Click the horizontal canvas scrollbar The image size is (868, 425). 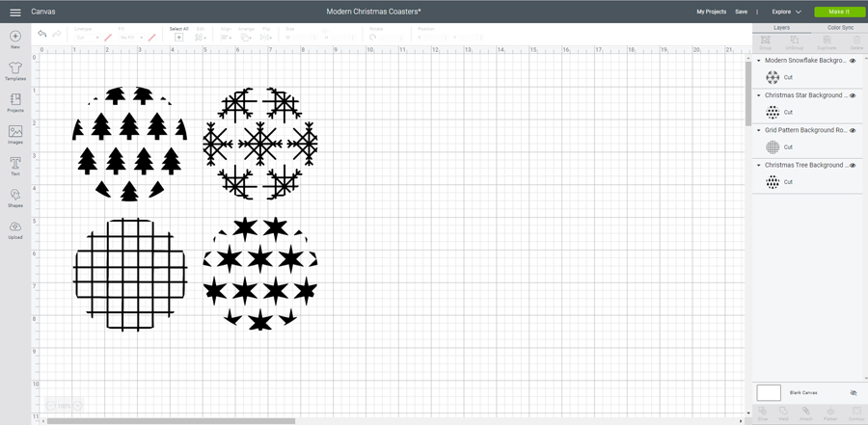[x=171, y=421]
